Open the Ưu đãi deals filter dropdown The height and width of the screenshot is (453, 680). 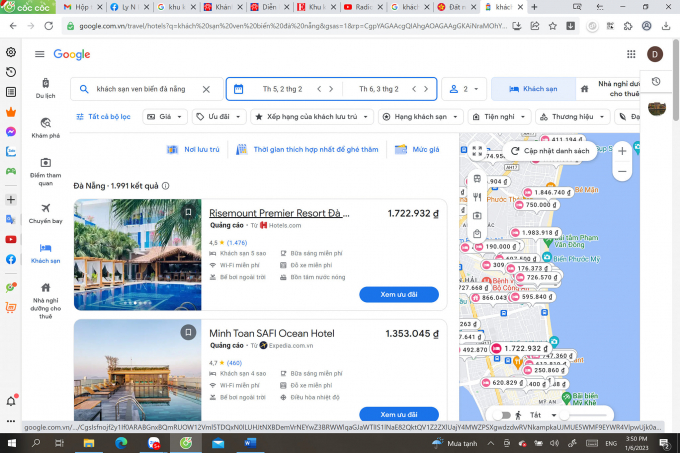pyautogui.click(x=219, y=117)
